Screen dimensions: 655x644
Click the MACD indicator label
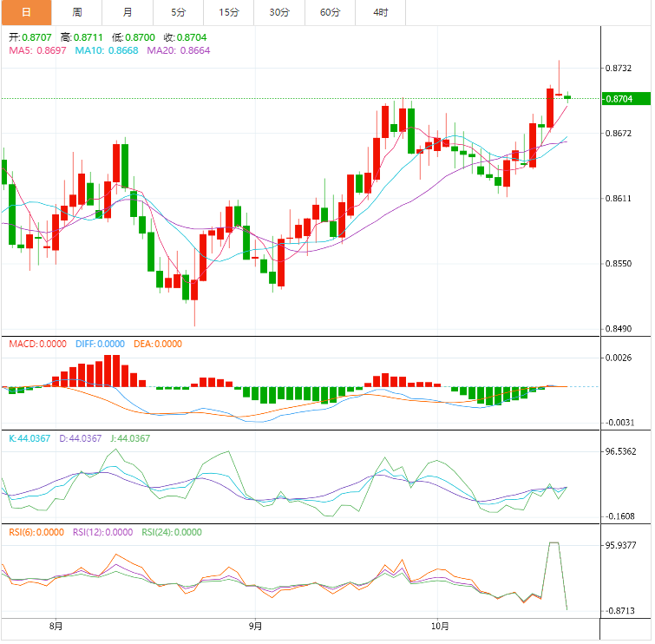point(37,344)
